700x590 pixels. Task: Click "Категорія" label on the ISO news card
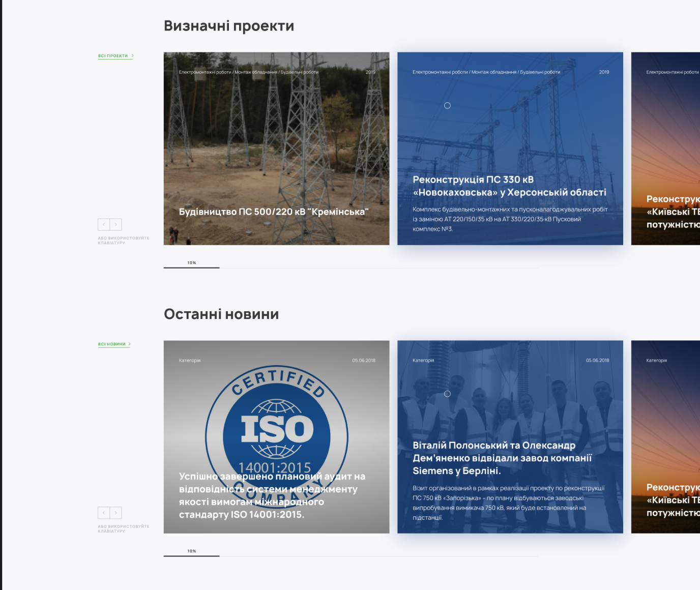[190, 361]
